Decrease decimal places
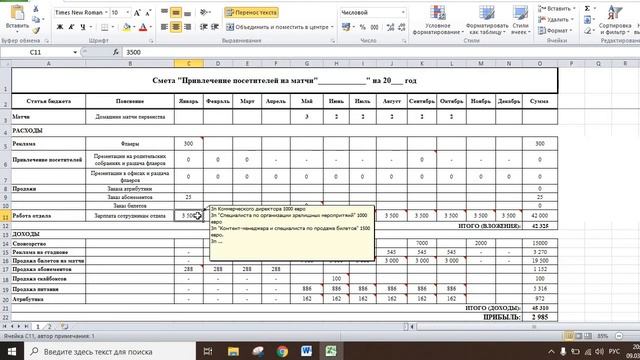 click(x=402, y=27)
